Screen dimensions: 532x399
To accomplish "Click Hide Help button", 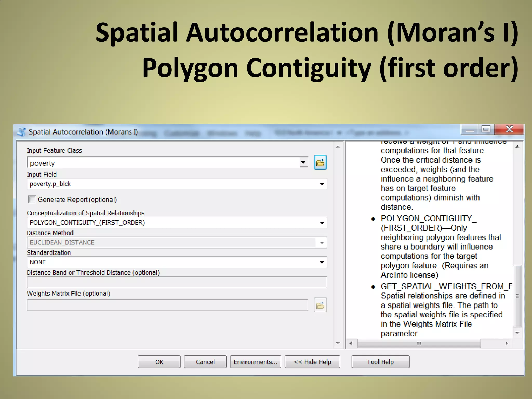I will pyautogui.click(x=312, y=362).
